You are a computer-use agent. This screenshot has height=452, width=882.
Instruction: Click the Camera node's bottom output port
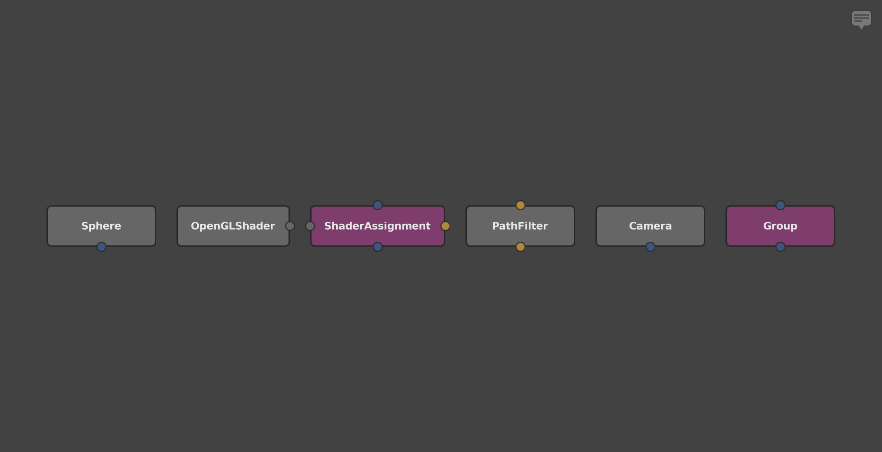(650, 247)
